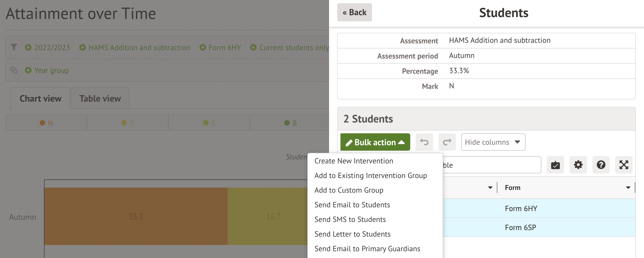Click the redo arrow icon
The height and width of the screenshot is (258, 644).
pyautogui.click(x=447, y=142)
